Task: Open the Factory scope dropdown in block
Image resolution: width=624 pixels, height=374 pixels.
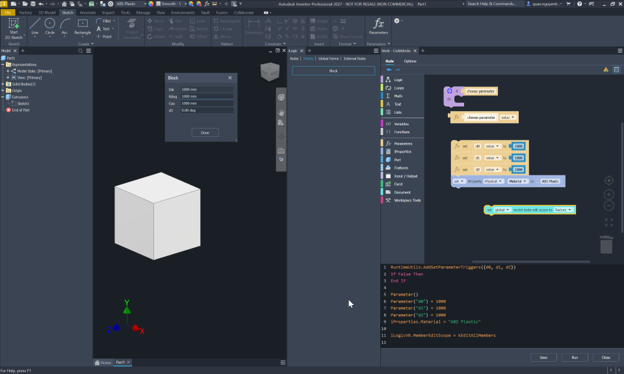Action: point(563,210)
